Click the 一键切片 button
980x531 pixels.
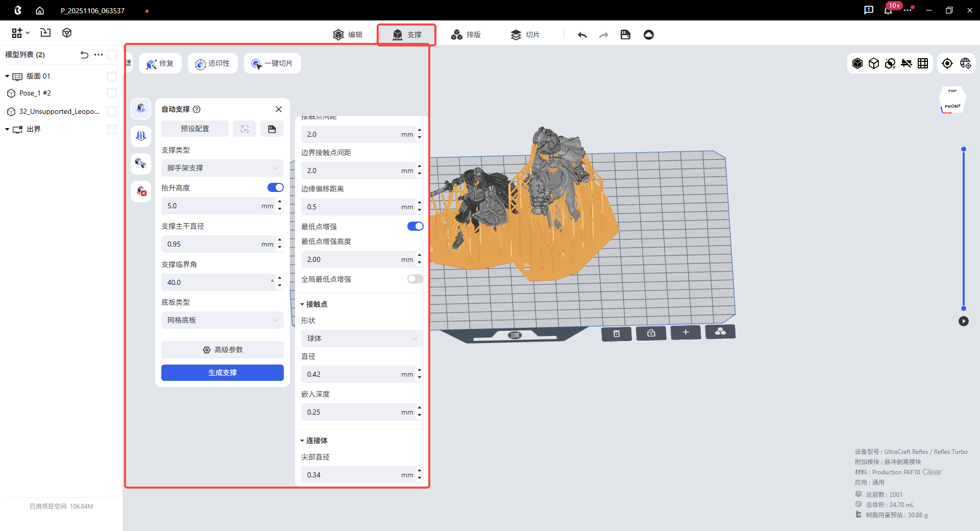[x=273, y=63]
